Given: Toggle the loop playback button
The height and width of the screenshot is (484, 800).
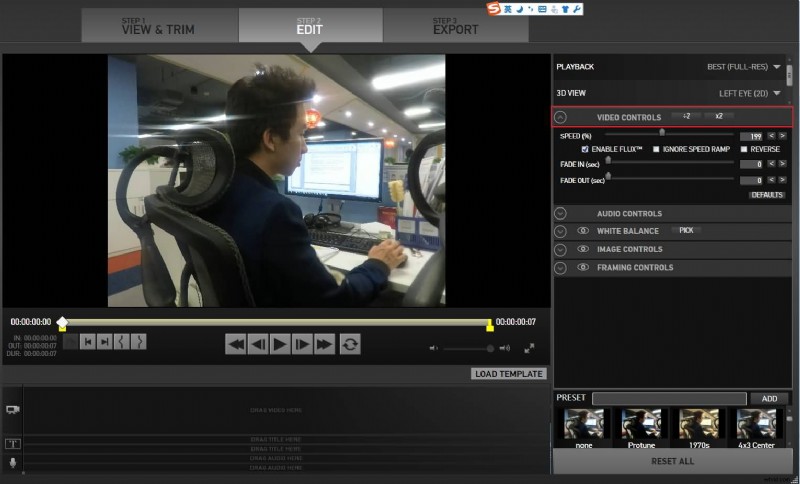Looking at the screenshot, I should click(349, 344).
